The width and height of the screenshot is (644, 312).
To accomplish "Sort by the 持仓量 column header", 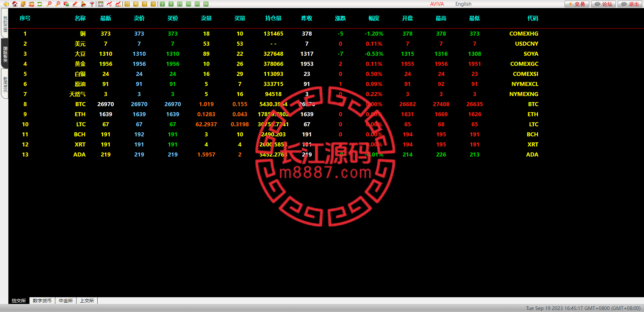I will click(x=273, y=18).
